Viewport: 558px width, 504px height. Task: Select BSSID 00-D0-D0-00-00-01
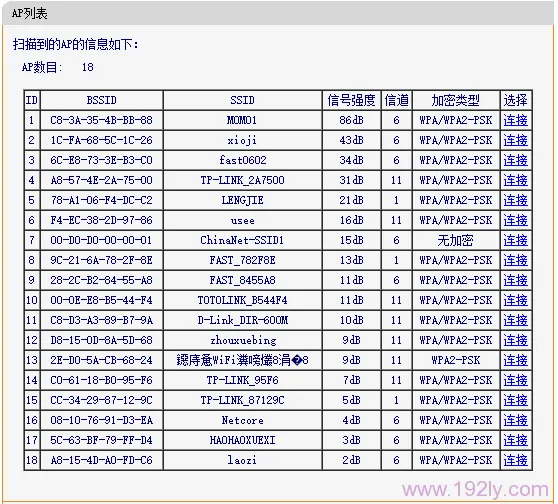click(101, 240)
